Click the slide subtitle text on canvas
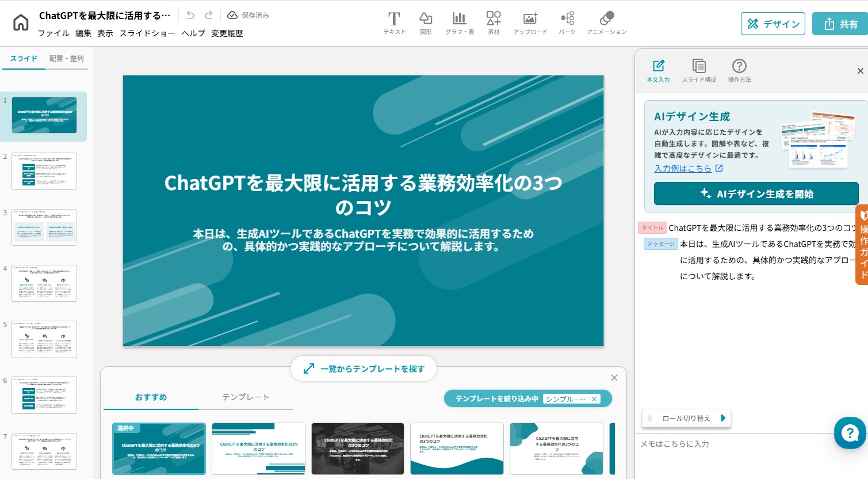Image resolution: width=868 pixels, height=479 pixels. pyautogui.click(x=364, y=240)
